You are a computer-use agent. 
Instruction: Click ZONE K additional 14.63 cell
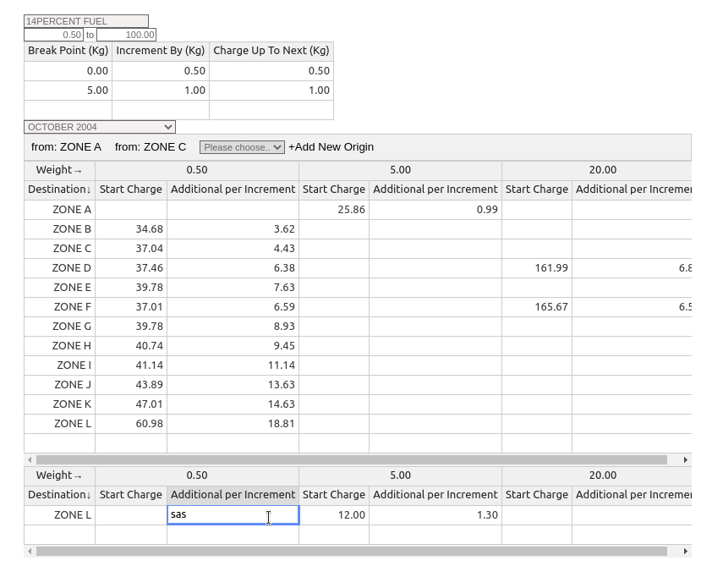233,404
